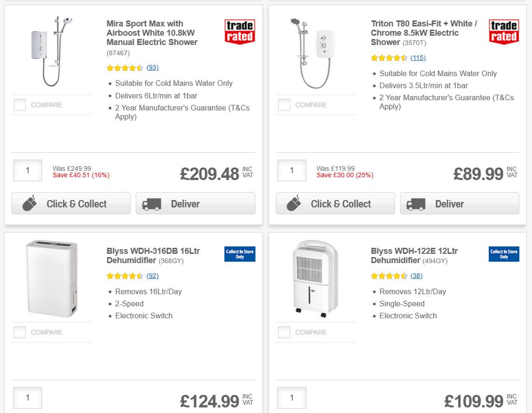532x413 pixels.
Task: Click the quantity field for Blyss WDH-316DB
Action: [27, 398]
